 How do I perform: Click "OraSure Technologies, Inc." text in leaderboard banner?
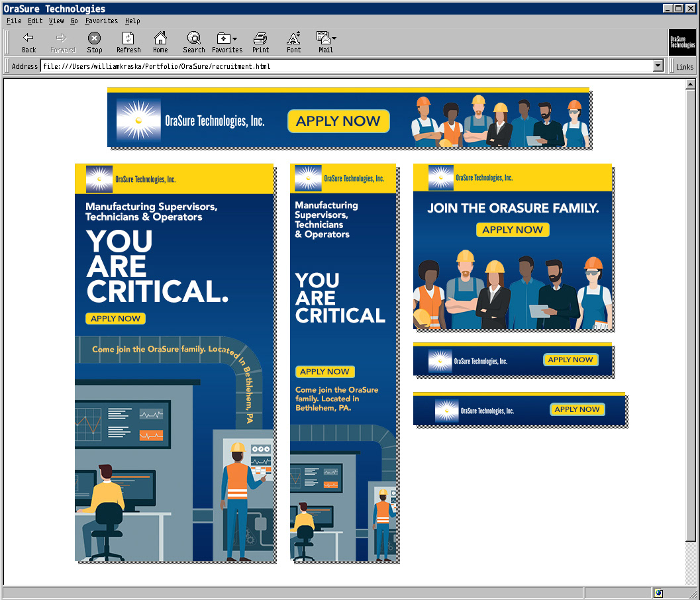pyautogui.click(x=215, y=121)
